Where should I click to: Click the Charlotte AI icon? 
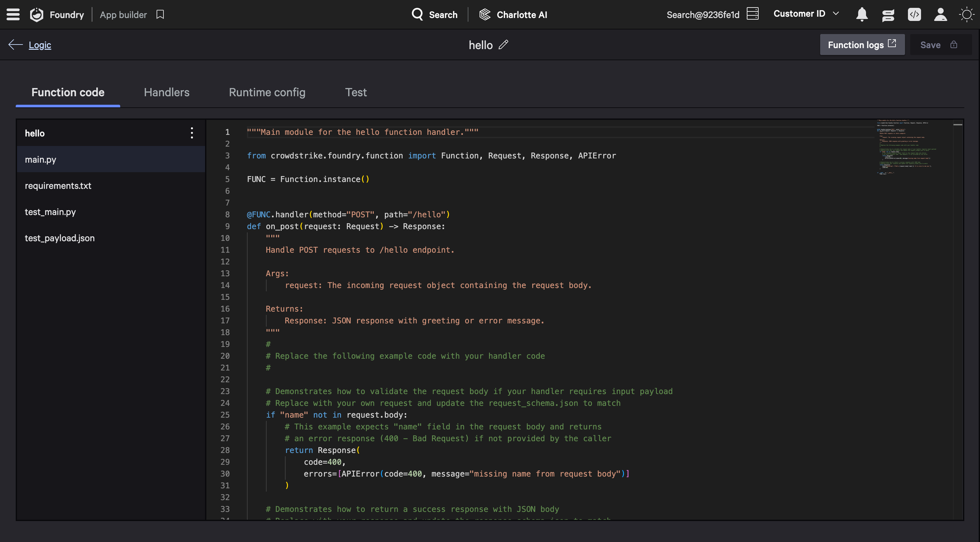click(x=485, y=14)
